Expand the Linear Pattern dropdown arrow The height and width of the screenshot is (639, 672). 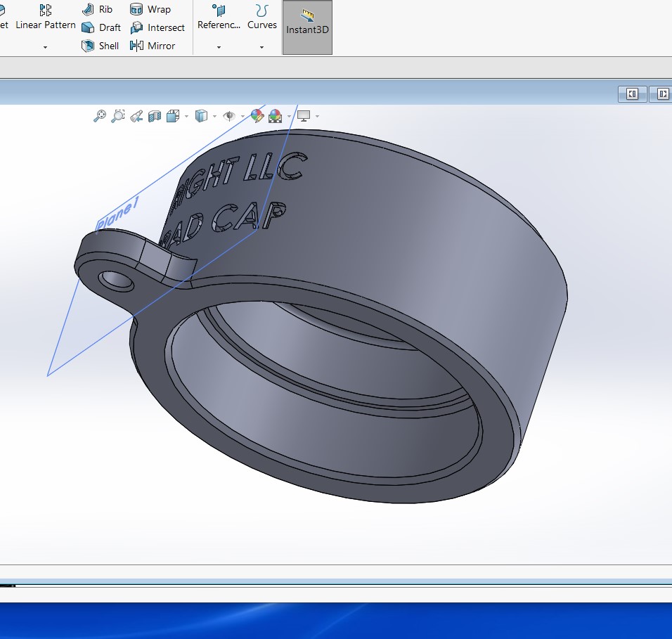(45, 47)
